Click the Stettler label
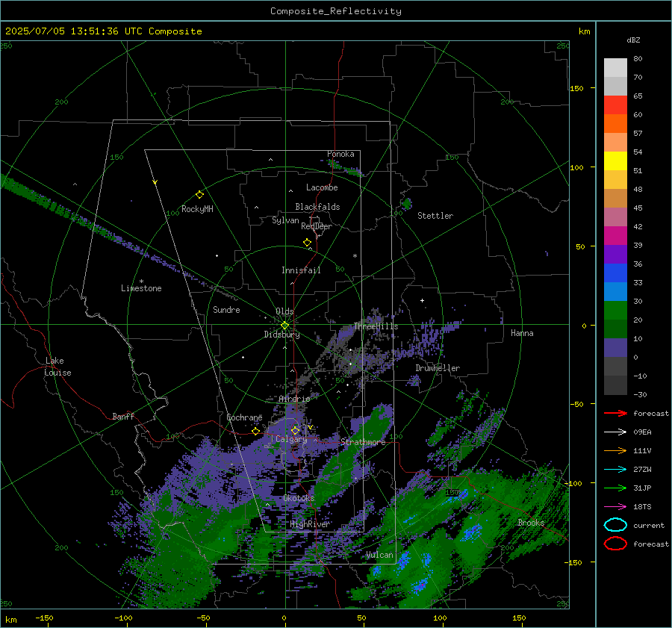Viewport: 672px width, 628px height. pos(435,216)
